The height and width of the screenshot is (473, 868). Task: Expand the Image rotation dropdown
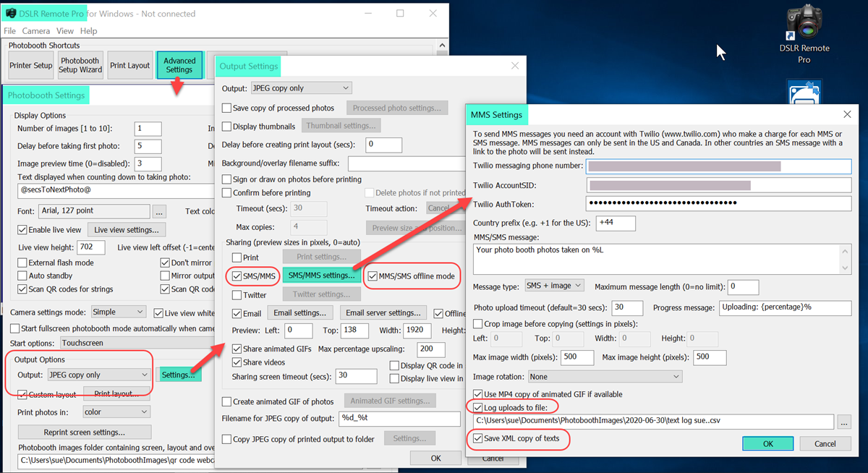[604, 377]
